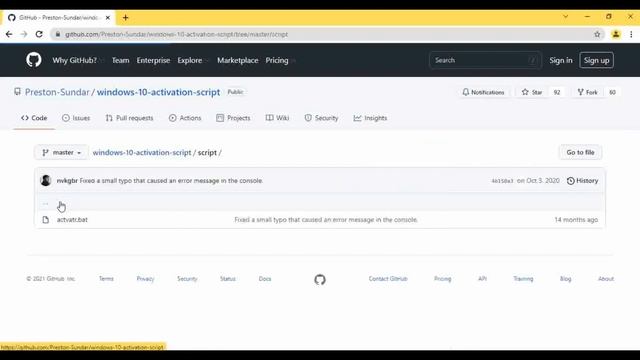
Task: Switch to the Code tab
Action: click(x=34, y=118)
